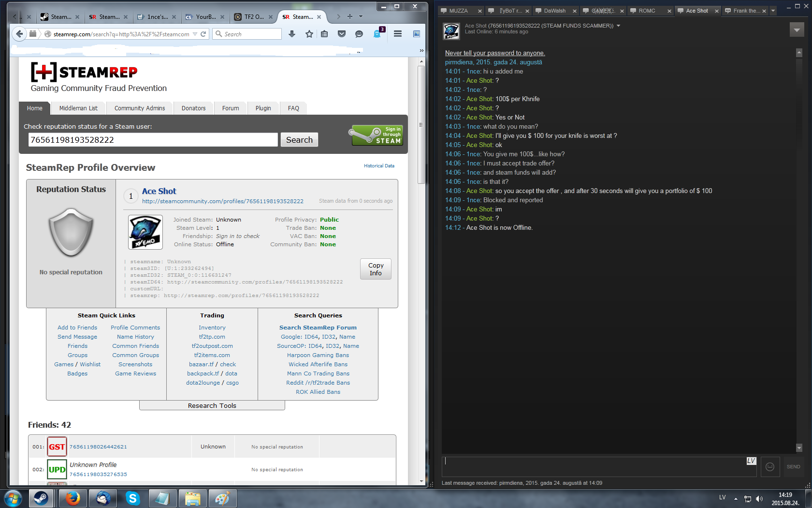This screenshot has width=812, height=508.
Task: Open the chat bubble toolbar icon
Action: pyautogui.click(x=359, y=34)
